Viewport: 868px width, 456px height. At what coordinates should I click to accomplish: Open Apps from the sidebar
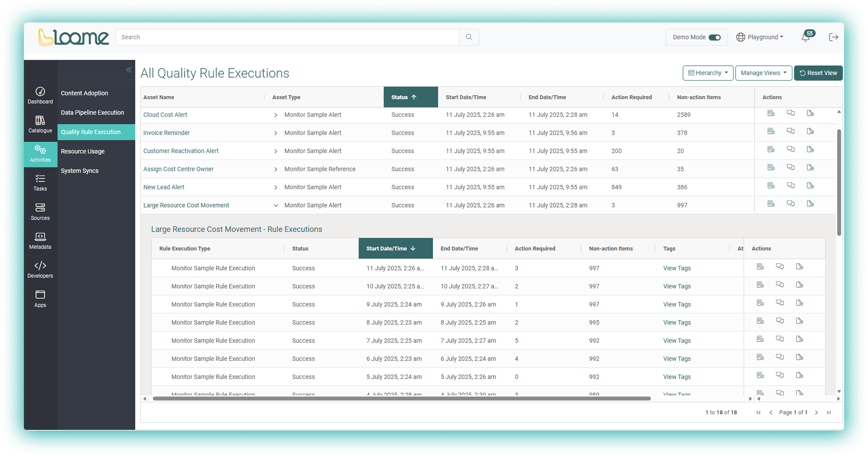click(40, 298)
